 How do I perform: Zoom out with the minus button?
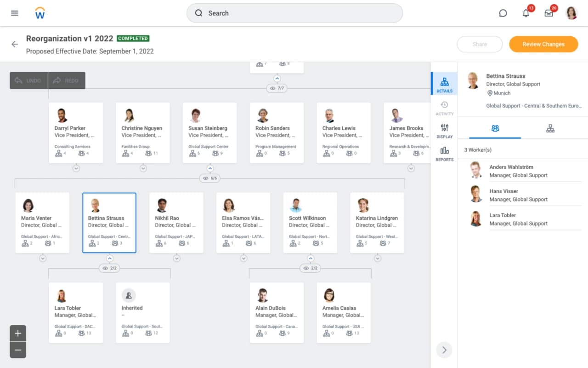click(18, 350)
